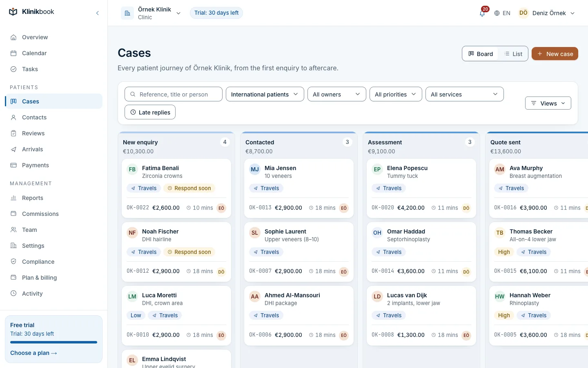Click the New enquiry column count badge
Image resolution: width=588 pixels, height=368 pixels.
(225, 142)
